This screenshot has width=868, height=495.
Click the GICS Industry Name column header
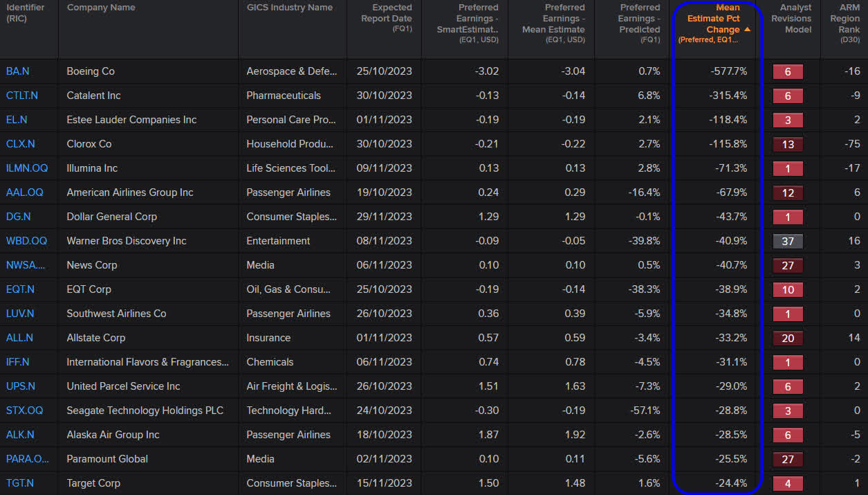(x=290, y=8)
